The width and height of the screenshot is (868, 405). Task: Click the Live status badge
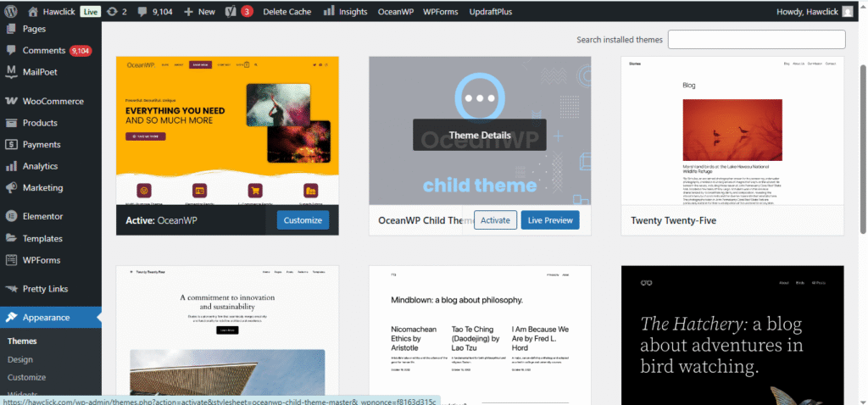(x=90, y=12)
